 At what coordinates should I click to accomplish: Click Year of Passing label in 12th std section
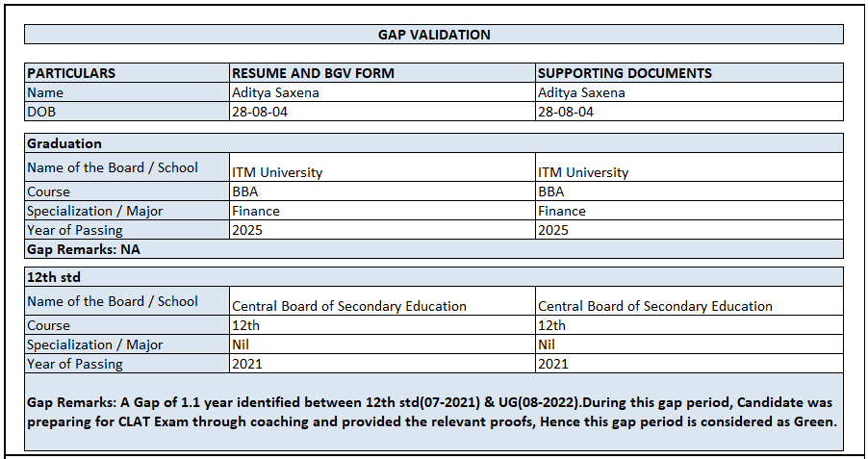click(x=75, y=364)
